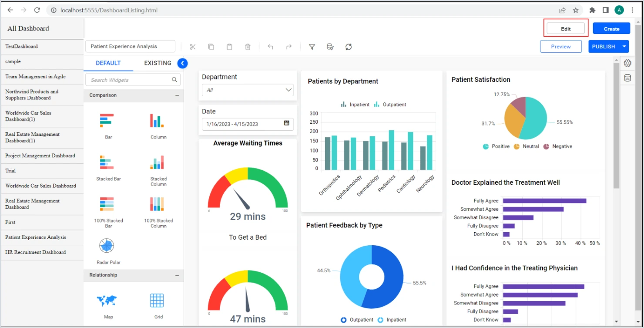Select the Radar Polar widget

coord(108,251)
